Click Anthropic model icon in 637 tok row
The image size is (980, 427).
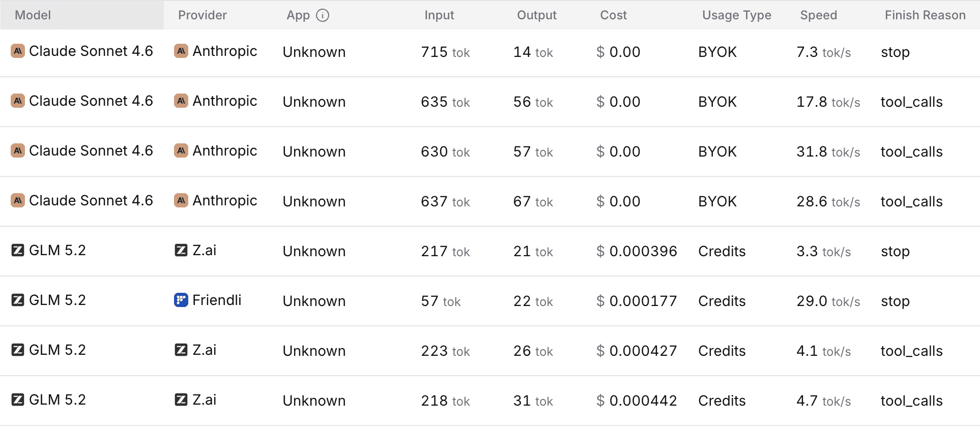tap(18, 200)
